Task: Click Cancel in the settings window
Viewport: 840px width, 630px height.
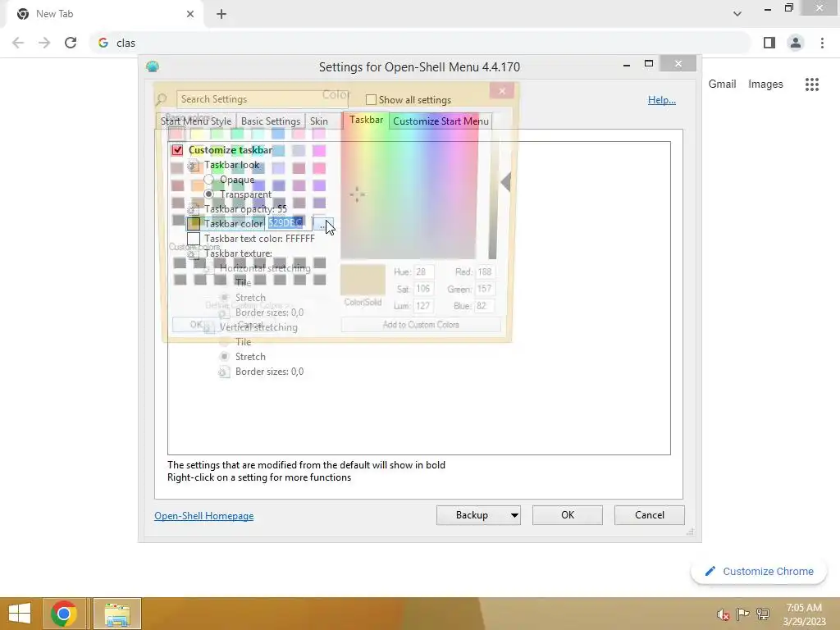Action: pyautogui.click(x=650, y=515)
